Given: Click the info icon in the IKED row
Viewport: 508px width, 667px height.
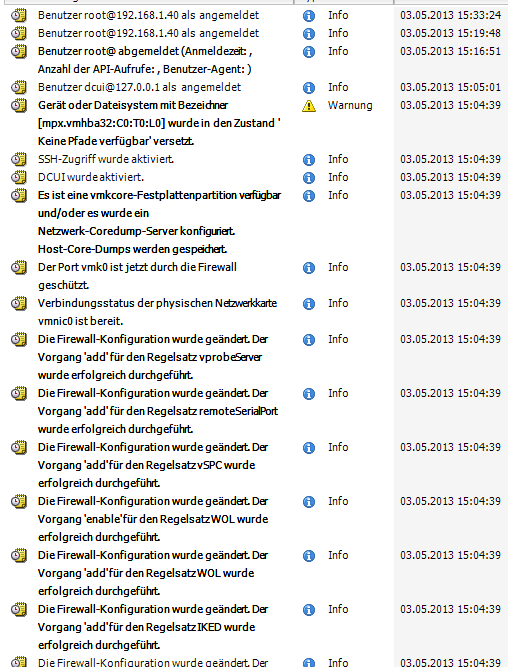Looking at the screenshot, I should (309, 610).
